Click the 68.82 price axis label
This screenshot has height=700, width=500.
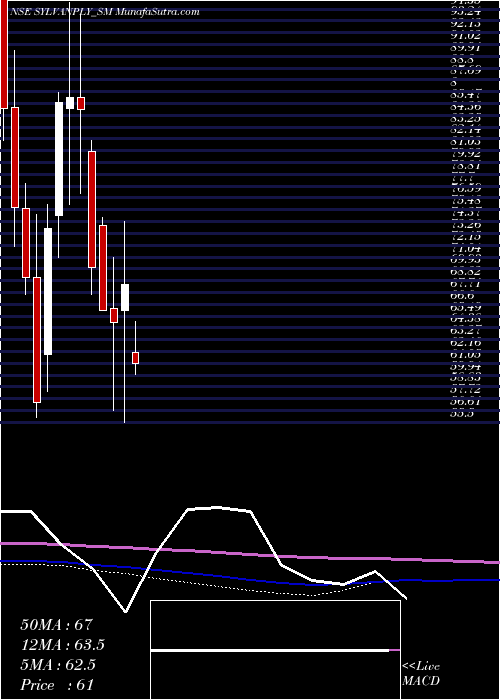[465, 272]
